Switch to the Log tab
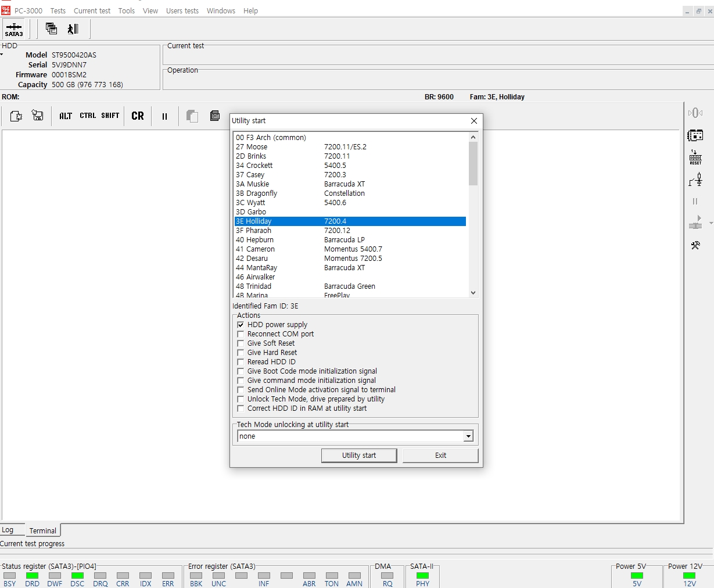 [x=8, y=530]
